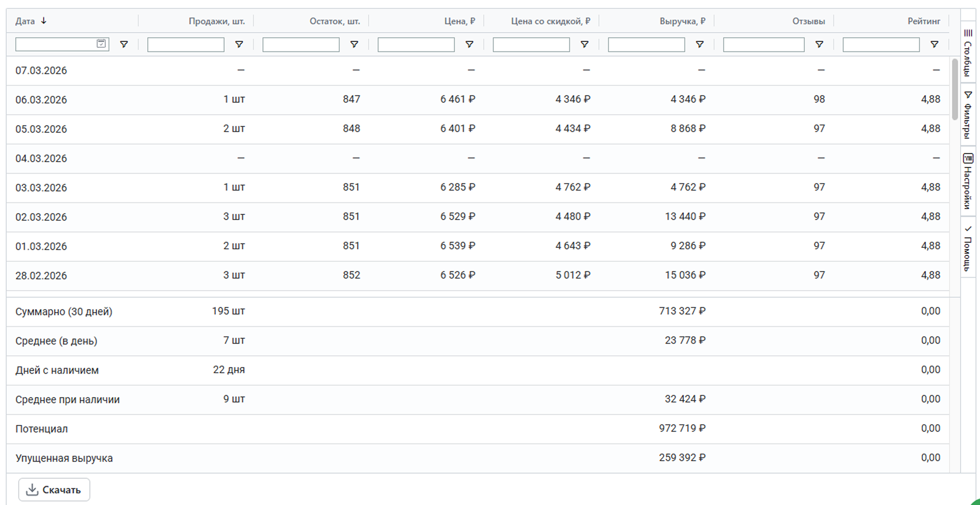Open the filter funnel for Продажи column
Viewport: 980px width, 505px height.
pyautogui.click(x=239, y=44)
